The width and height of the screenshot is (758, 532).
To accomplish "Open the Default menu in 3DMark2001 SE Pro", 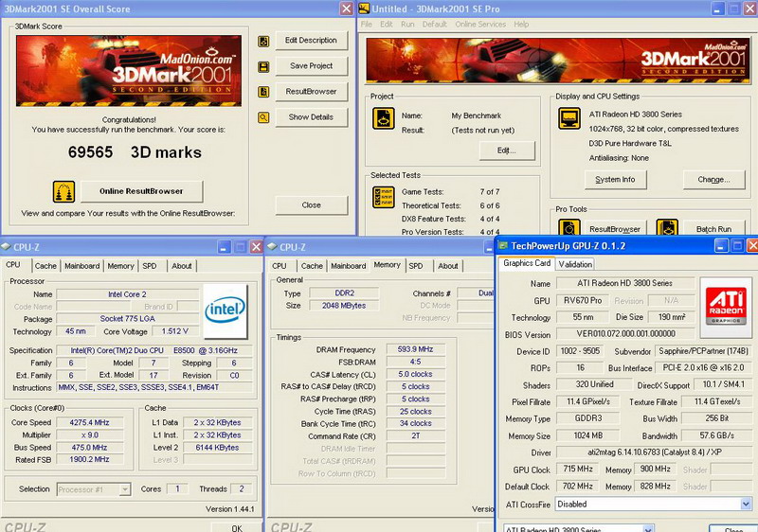I will [x=435, y=24].
